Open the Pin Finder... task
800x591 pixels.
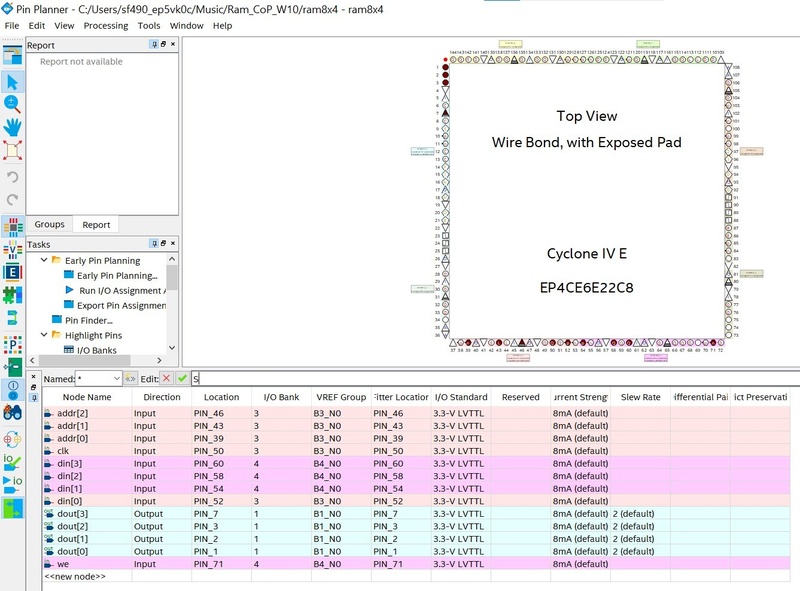(x=89, y=320)
